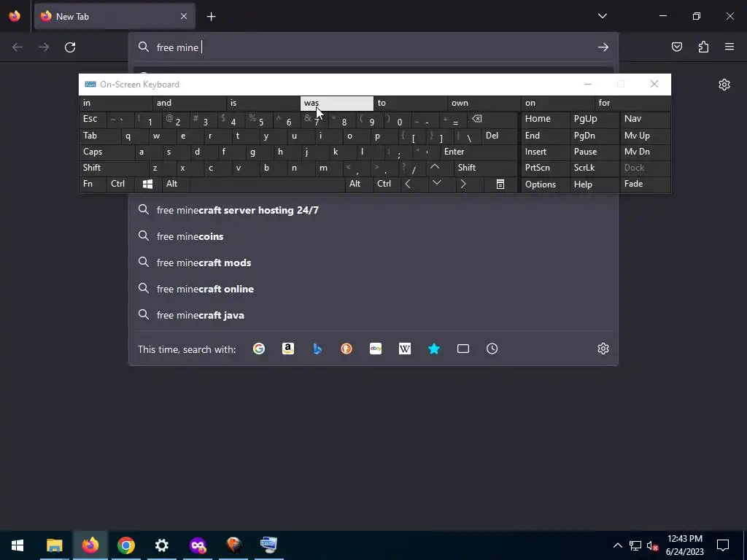
Task: Open Firefox application hamburger menu
Action: pos(729,47)
